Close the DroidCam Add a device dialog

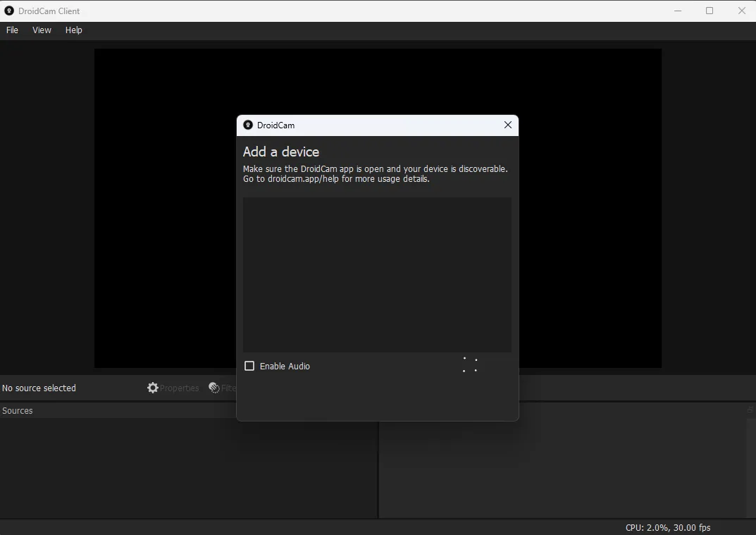(x=508, y=125)
